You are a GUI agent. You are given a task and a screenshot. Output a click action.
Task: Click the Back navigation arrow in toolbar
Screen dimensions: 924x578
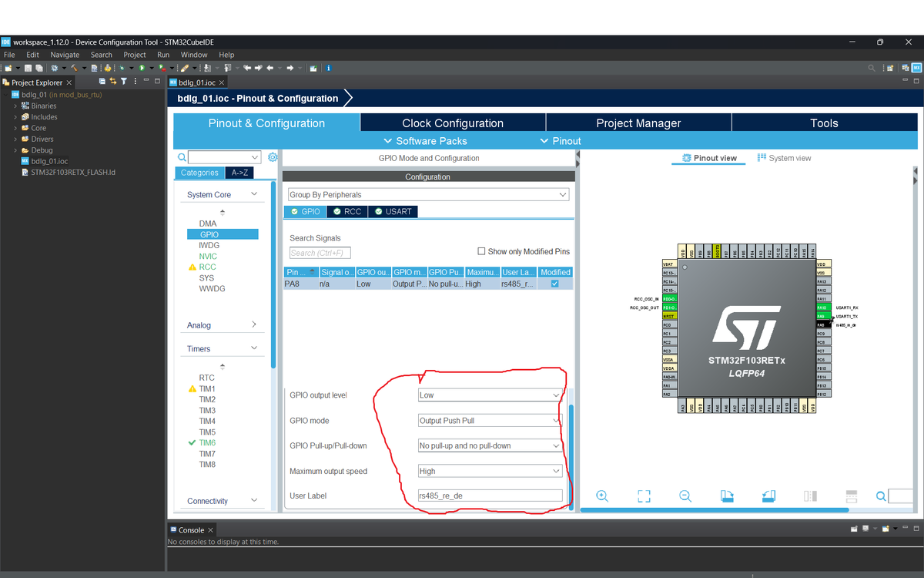tap(270, 68)
